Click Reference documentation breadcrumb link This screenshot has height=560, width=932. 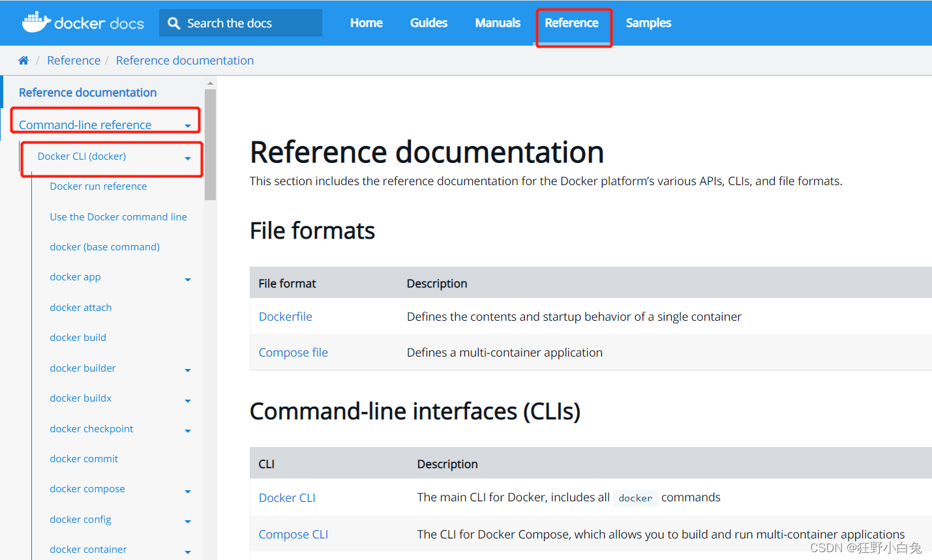coord(185,61)
